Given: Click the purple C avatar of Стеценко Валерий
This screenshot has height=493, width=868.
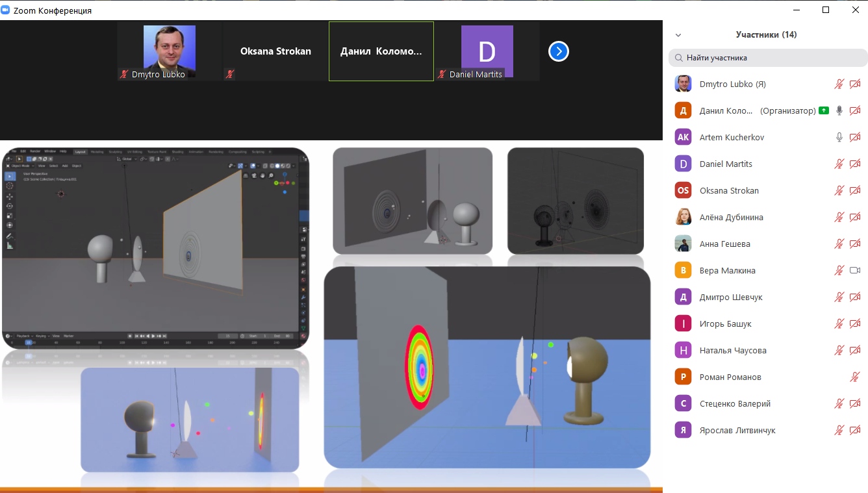Looking at the screenshot, I should (683, 403).
